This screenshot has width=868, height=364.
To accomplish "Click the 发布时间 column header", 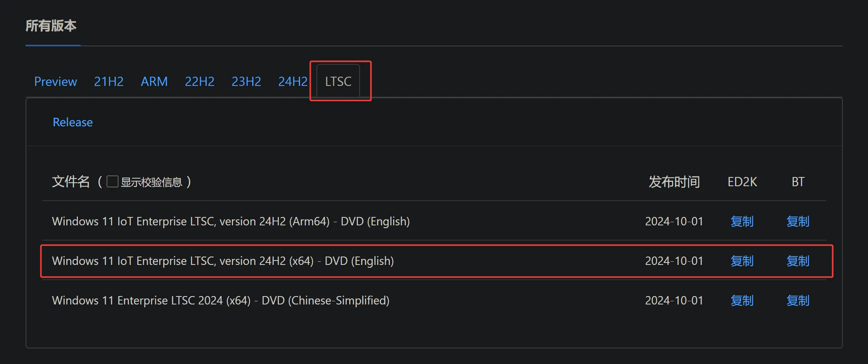I will point(674,182).
